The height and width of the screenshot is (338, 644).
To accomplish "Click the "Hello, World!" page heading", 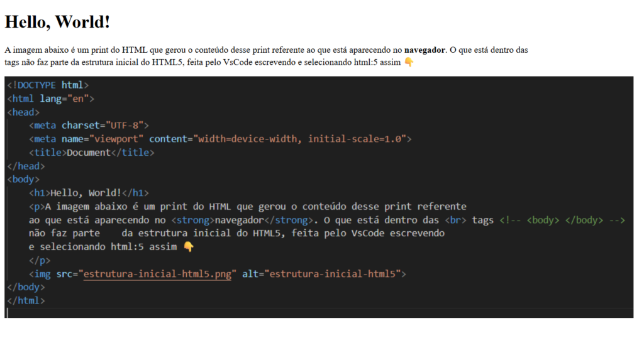I will (58, 22).
